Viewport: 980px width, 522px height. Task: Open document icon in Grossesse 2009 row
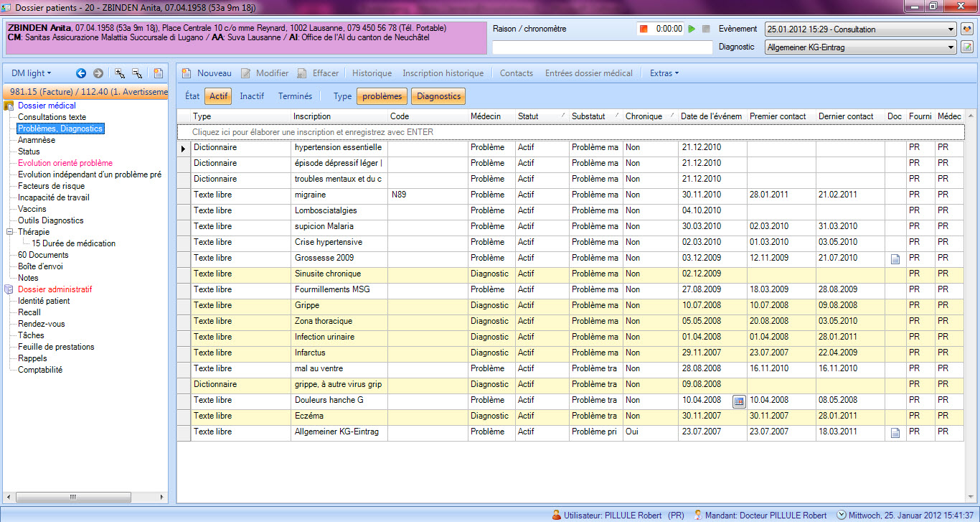895,259
